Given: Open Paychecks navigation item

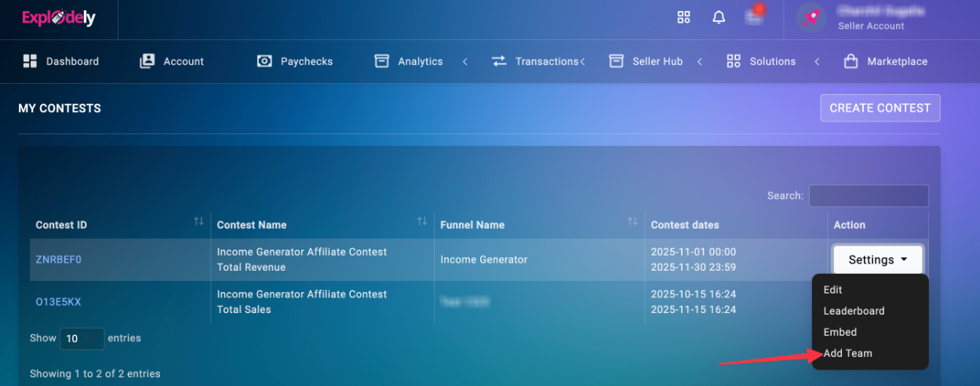Looking at the screenshot, I should (x=307, y=61).
